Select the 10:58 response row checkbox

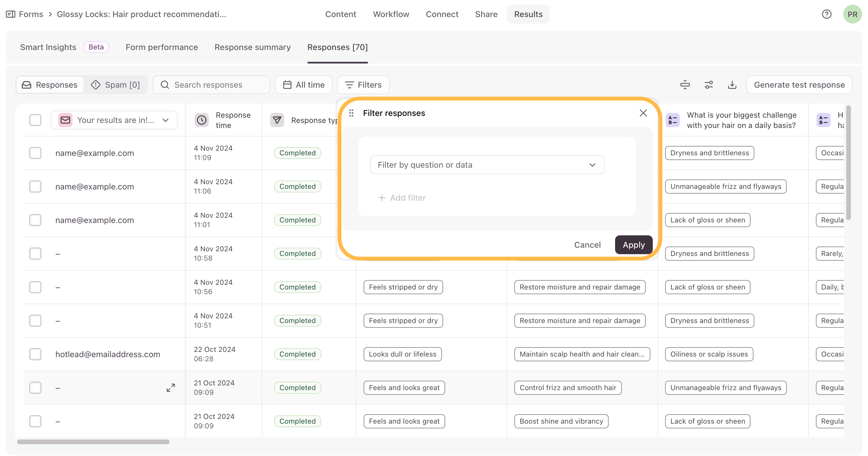coord(35,254)
